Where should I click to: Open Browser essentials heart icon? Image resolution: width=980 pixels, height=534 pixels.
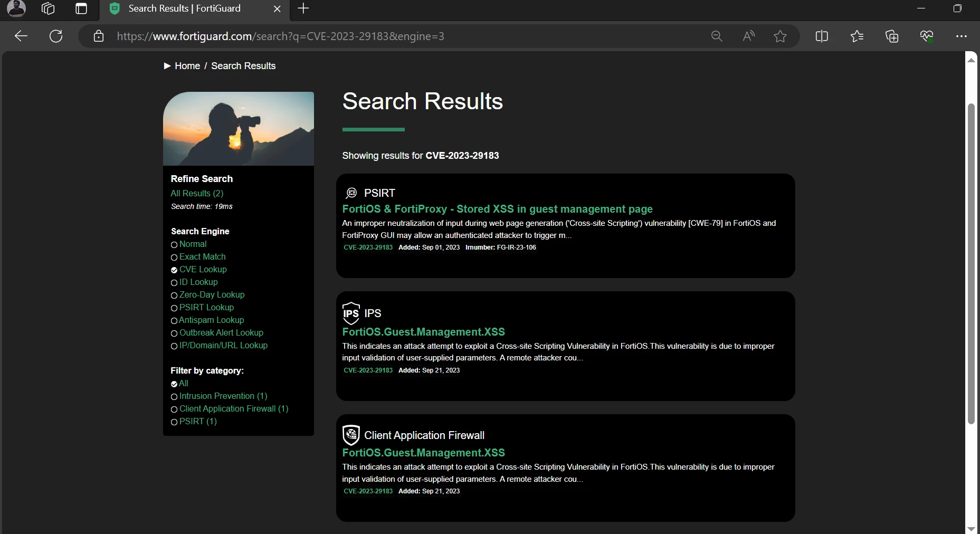pos(927,36)
